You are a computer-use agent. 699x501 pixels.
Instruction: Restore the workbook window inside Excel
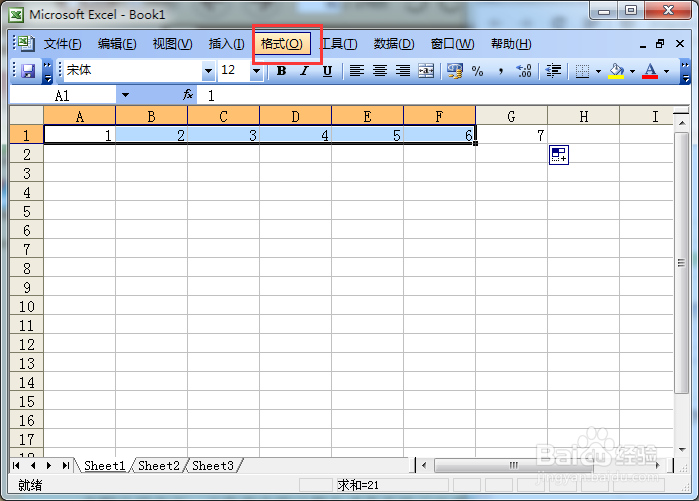point(660,44)
